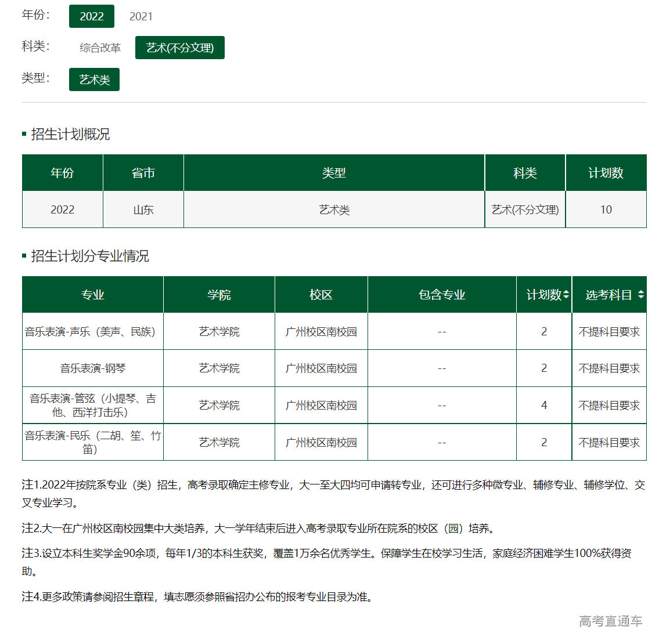The height and width of the screenshot is (644, 659).
Task: Click the 艺术学院 cell in first row
Action: [219, 331]
